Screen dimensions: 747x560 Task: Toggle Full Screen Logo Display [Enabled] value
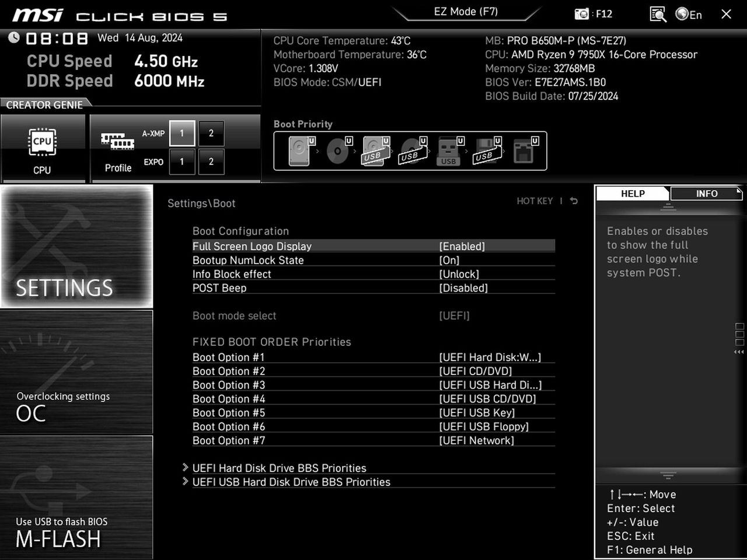(x=462, y=246)
